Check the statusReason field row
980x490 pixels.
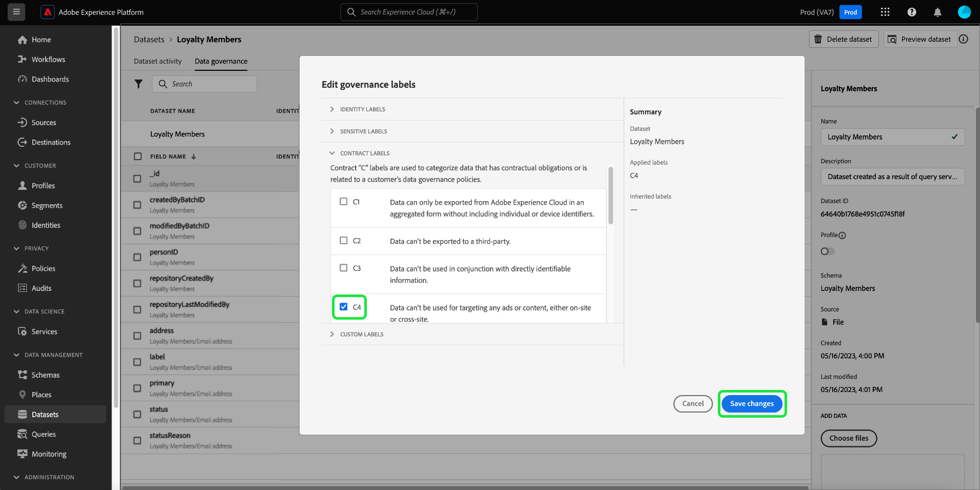pyautogui.click(x=137, y=440)
